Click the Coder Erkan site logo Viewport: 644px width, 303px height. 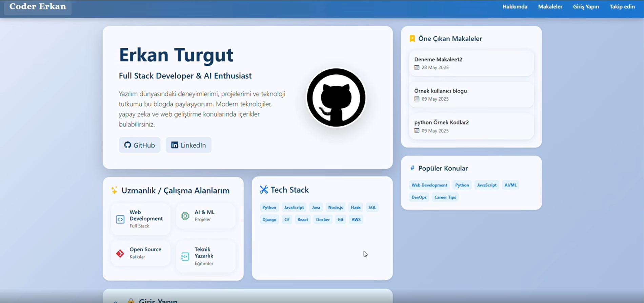click(38, 6)
